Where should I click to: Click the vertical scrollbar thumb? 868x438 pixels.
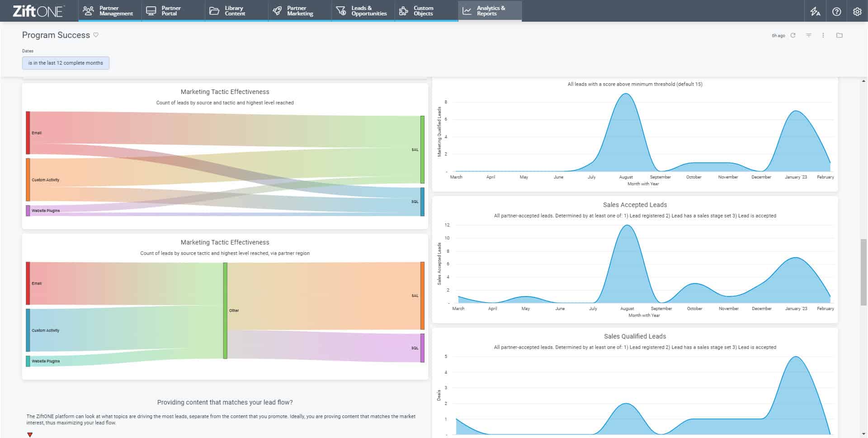click(863, 272)
